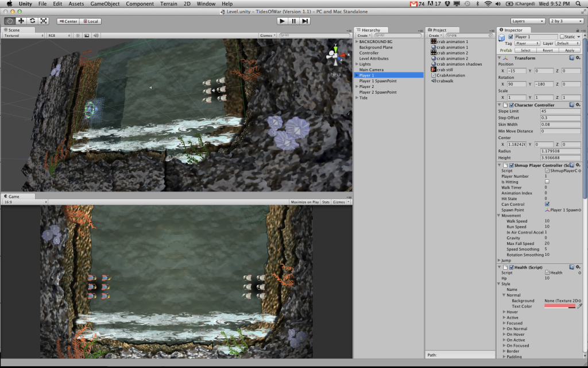Open the Layer dropdown set to Default
The image size is (588, 368).
click(568, 44)
